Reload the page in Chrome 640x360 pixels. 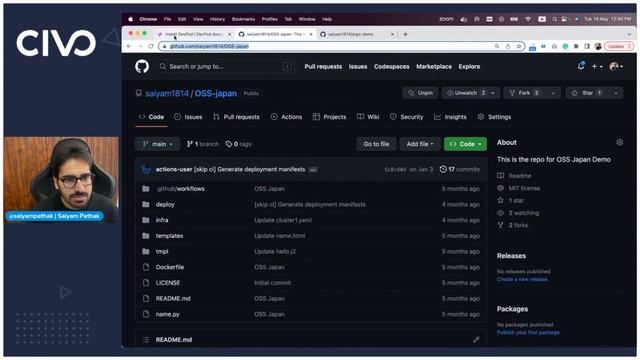[x=151, y=46]
